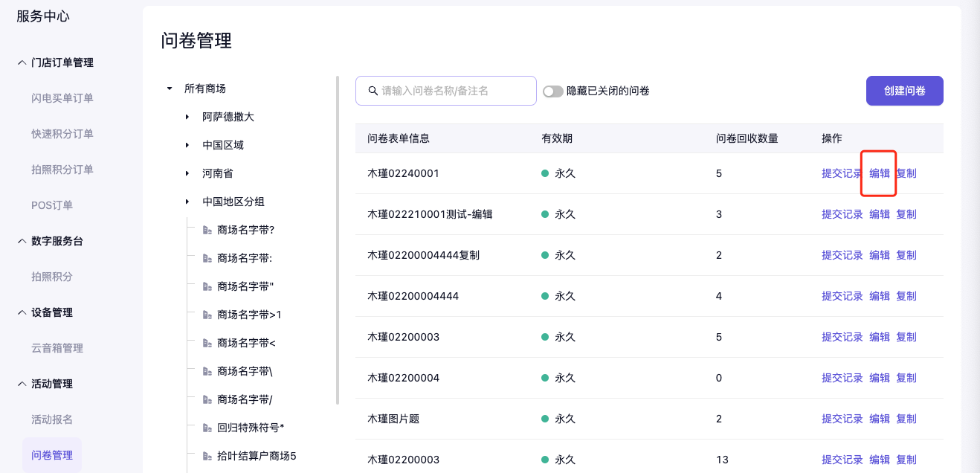Click store icon beside 商场名字带<
980x473 pixels.
pos(207,343)
